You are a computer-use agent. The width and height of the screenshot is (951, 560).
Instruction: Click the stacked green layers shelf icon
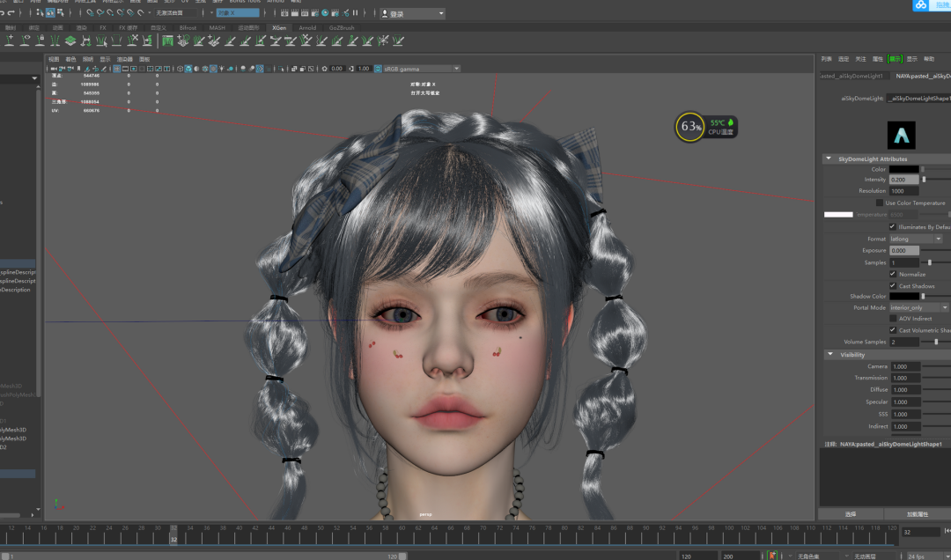70,41
